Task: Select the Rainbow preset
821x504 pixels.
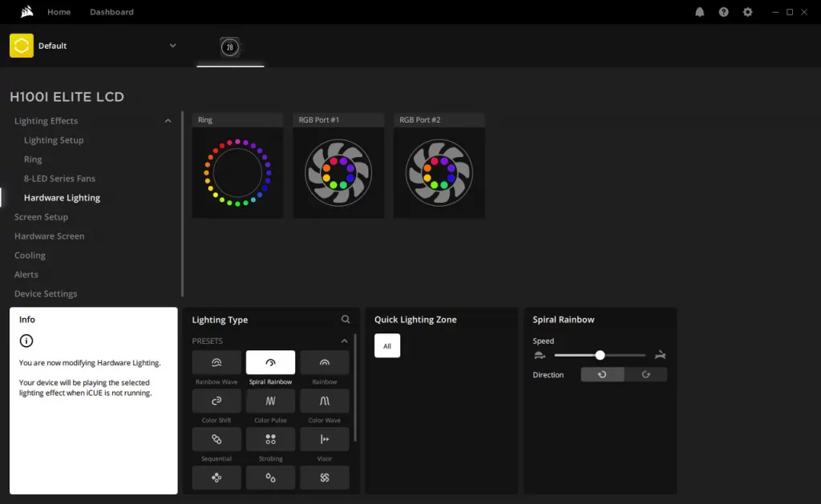Action: (x=325, y=362)
